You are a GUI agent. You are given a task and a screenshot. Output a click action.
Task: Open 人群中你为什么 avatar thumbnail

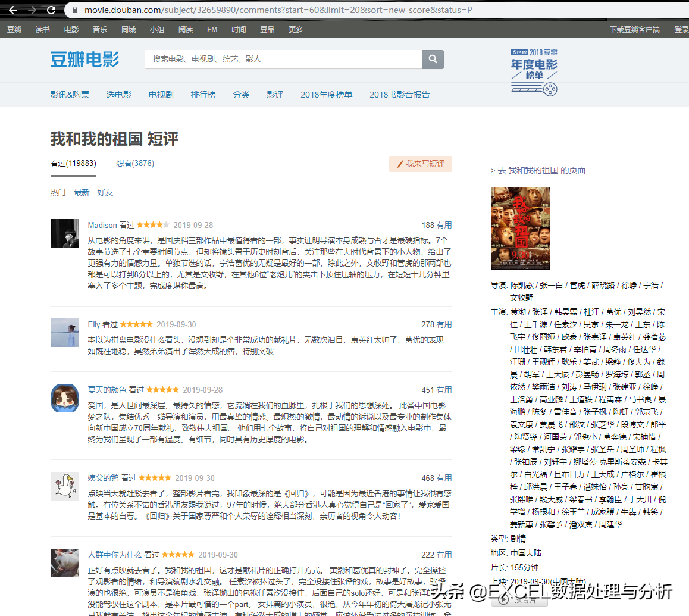65,563
